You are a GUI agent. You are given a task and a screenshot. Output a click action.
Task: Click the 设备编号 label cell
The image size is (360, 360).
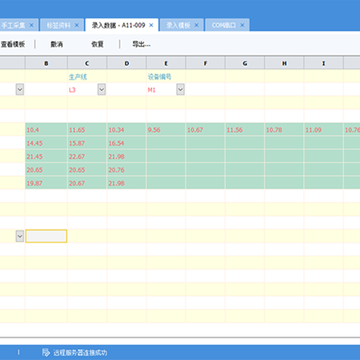(166, 76)
